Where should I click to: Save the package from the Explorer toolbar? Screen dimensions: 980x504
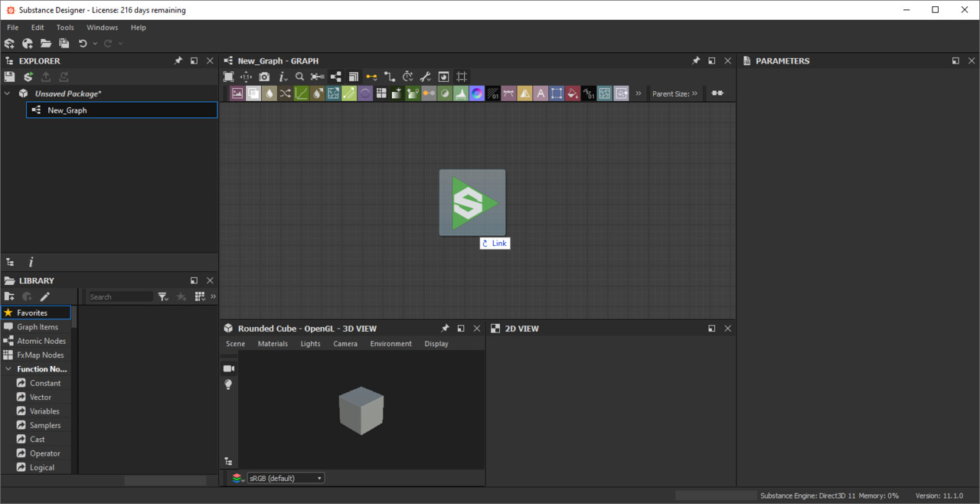point(9,77)
